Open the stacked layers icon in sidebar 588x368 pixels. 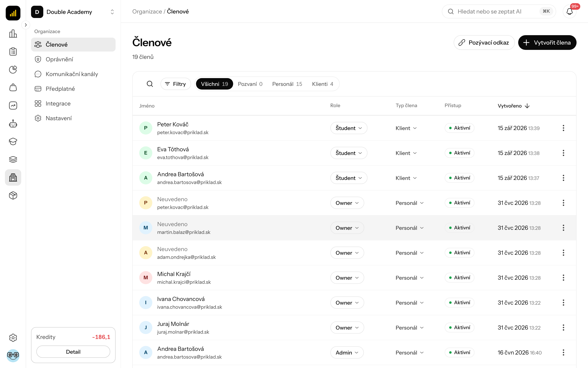[13, 159]
